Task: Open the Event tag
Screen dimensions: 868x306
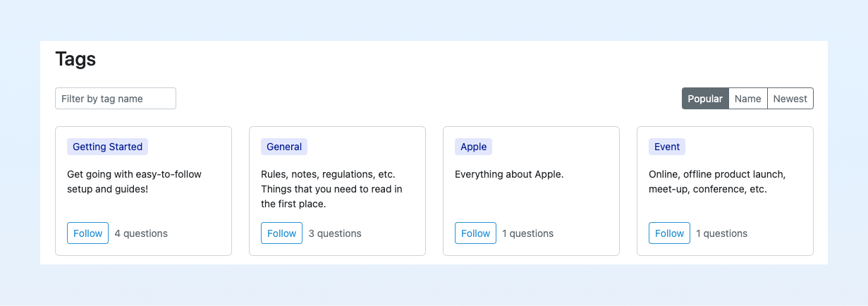Action: (666, 147)
